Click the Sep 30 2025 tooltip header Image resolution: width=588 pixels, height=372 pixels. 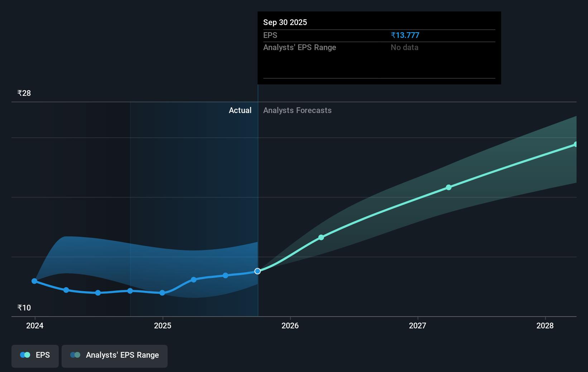285,22
